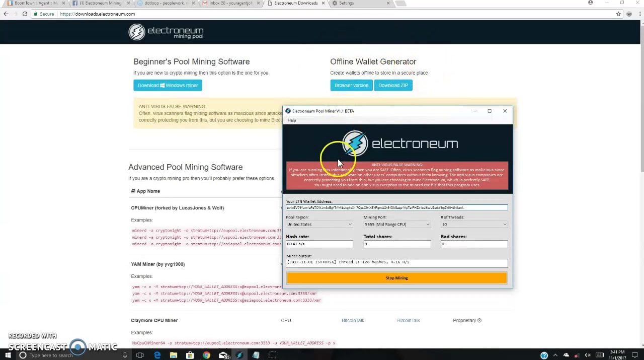Click the Electroneum miner taskbar icon
The width and height of the screenshot is (644, 360).
[x=239, y=355]
